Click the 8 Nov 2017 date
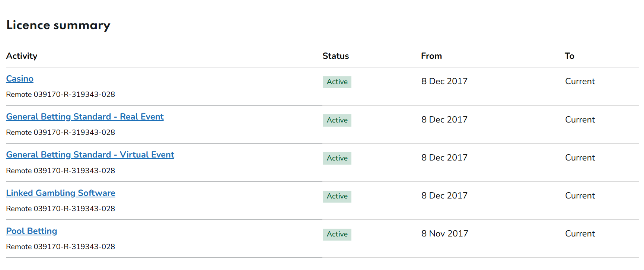 445,234
